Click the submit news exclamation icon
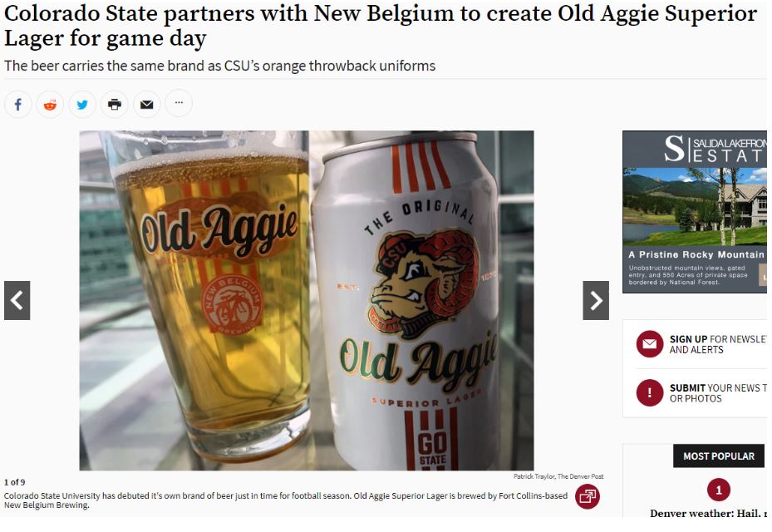The width and height of the screenshot is (772, 532). tap(649, 392)
